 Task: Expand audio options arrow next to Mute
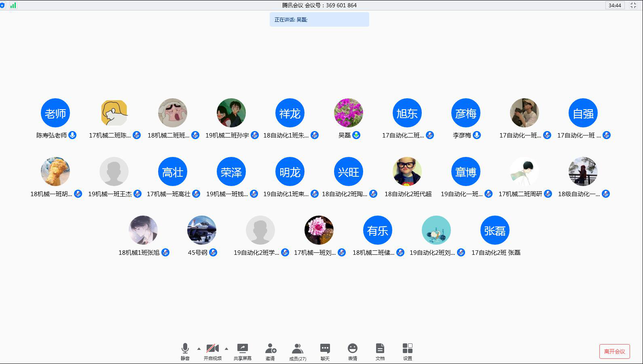click(199, 349)
